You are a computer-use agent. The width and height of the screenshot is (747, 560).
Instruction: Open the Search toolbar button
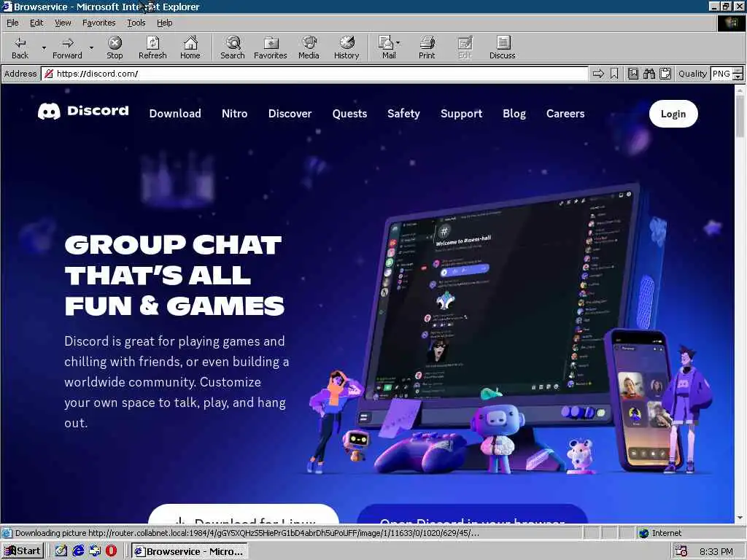point(233,47)
